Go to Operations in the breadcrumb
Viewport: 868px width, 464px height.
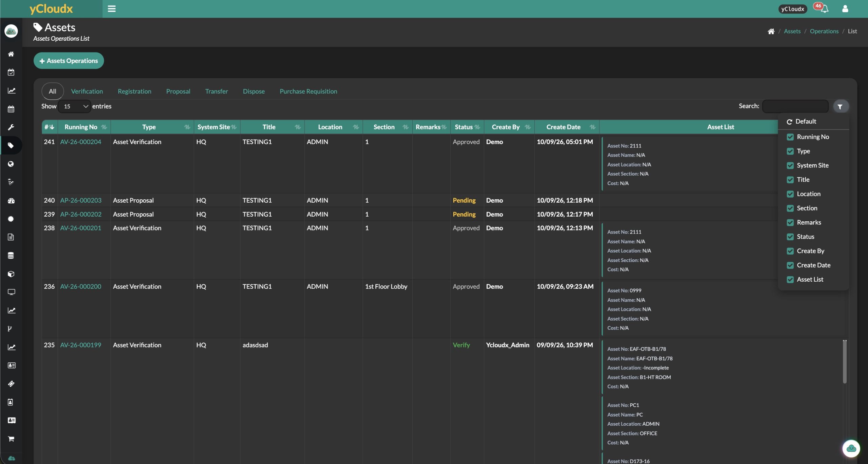point(824,31)
